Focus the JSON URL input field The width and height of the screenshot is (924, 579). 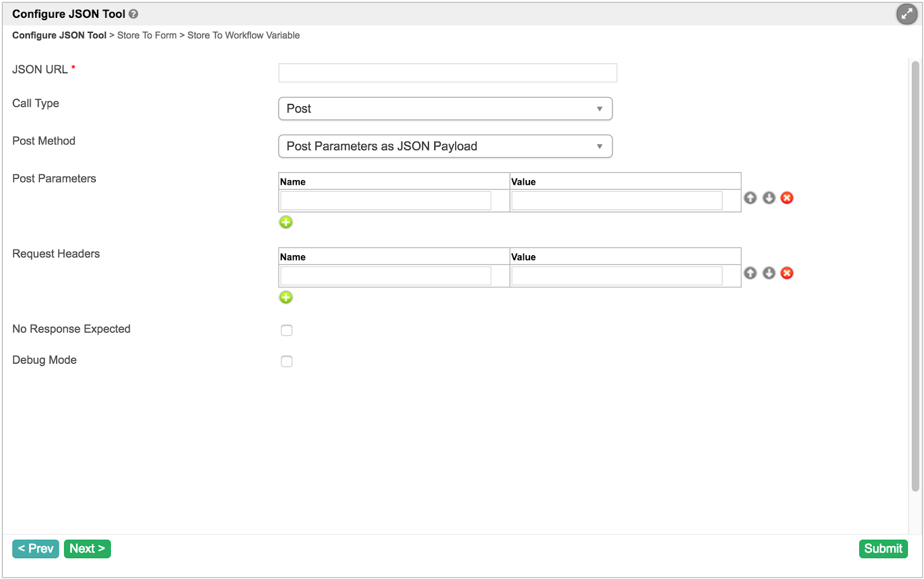coord(447,73)
